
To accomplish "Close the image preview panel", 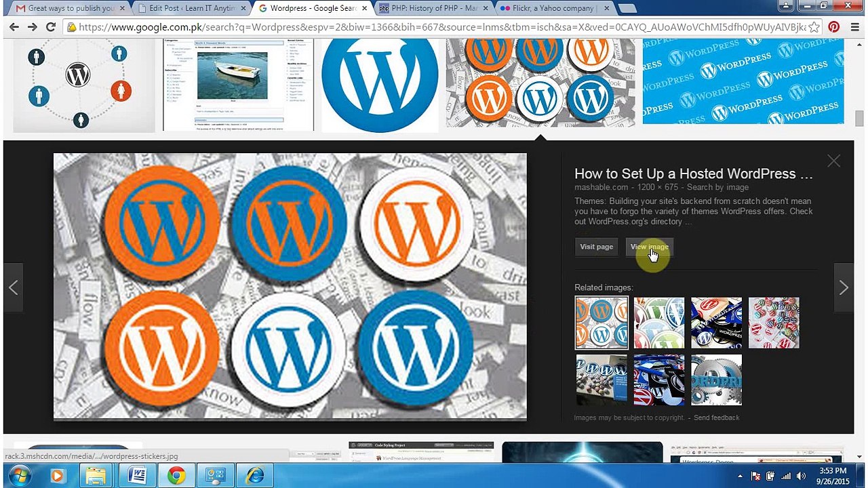I will coord(833,161).
